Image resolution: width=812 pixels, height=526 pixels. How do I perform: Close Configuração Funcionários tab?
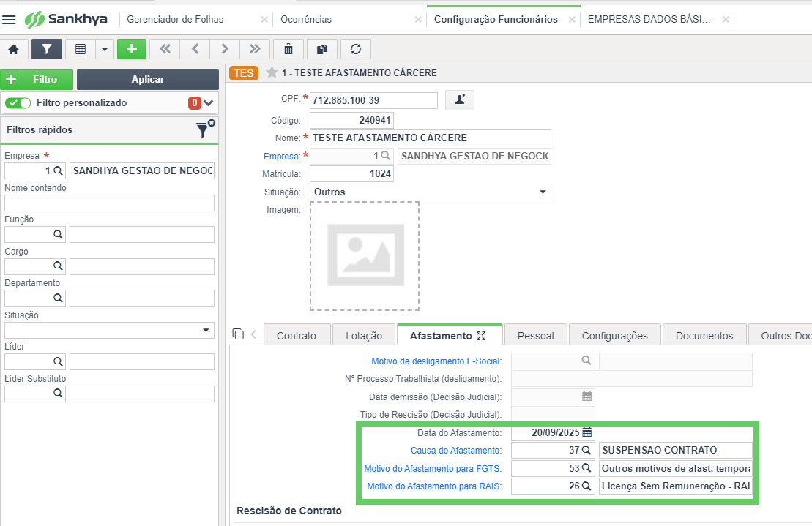(x=572, y=20)
